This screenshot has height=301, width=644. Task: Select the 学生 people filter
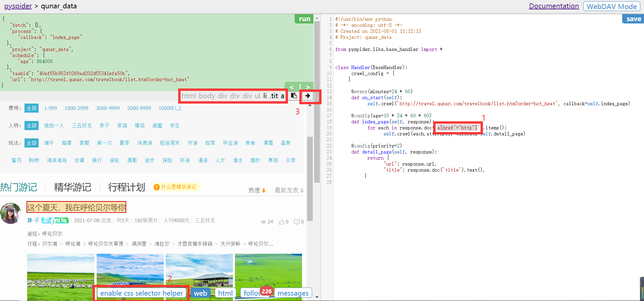click(175, 126)
